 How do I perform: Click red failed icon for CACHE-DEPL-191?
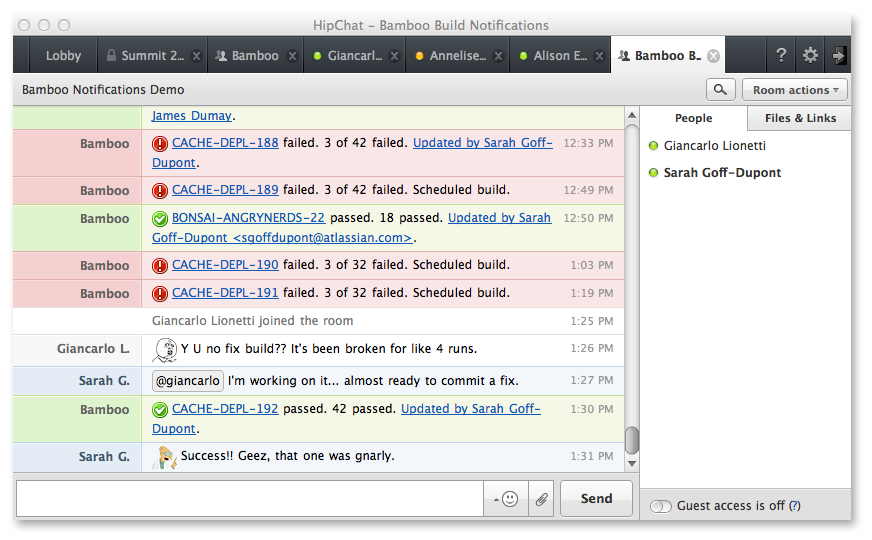tap(160, 294)
